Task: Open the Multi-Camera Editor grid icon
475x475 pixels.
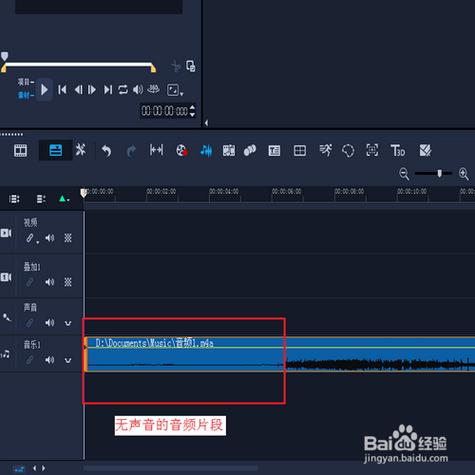Action: (300, 151)
